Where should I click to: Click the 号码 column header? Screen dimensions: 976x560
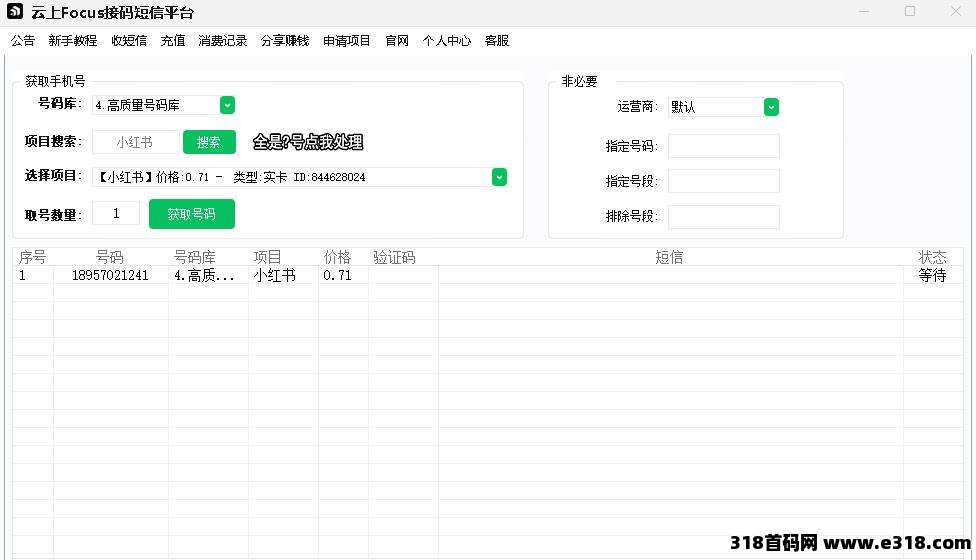(110, 257)
